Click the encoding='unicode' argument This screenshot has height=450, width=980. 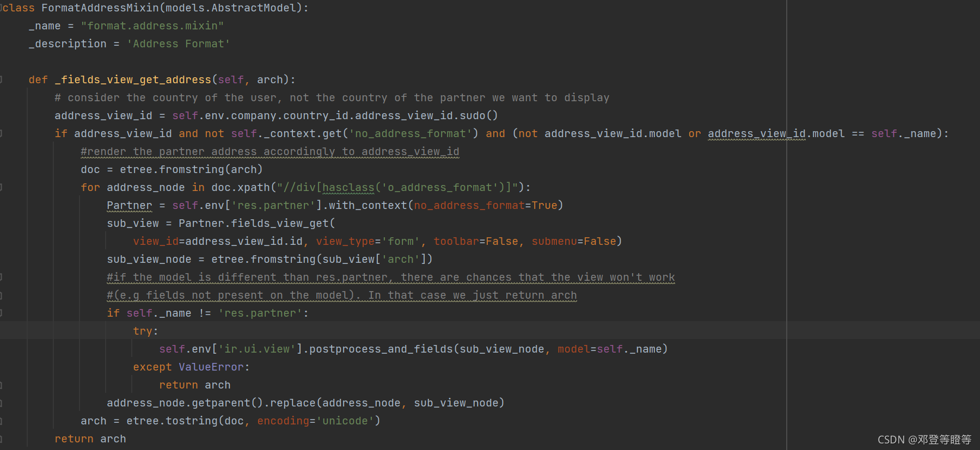tap(316, 421)
